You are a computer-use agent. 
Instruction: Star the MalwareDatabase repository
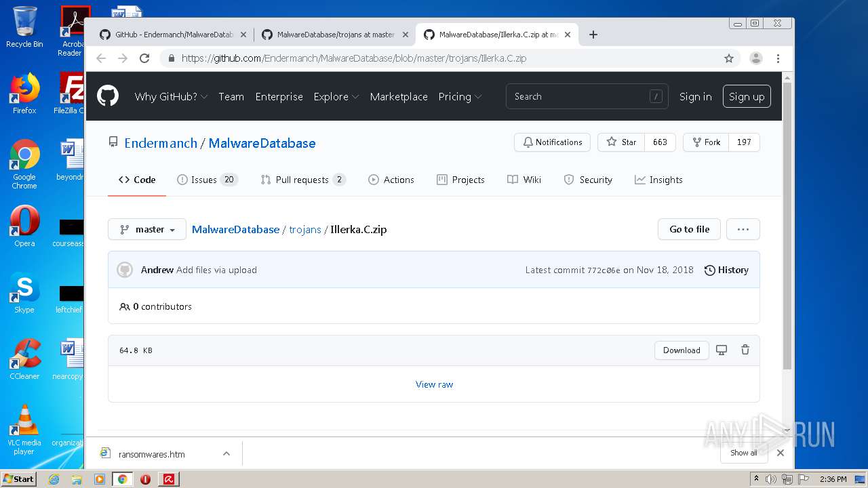click(621, 142)
